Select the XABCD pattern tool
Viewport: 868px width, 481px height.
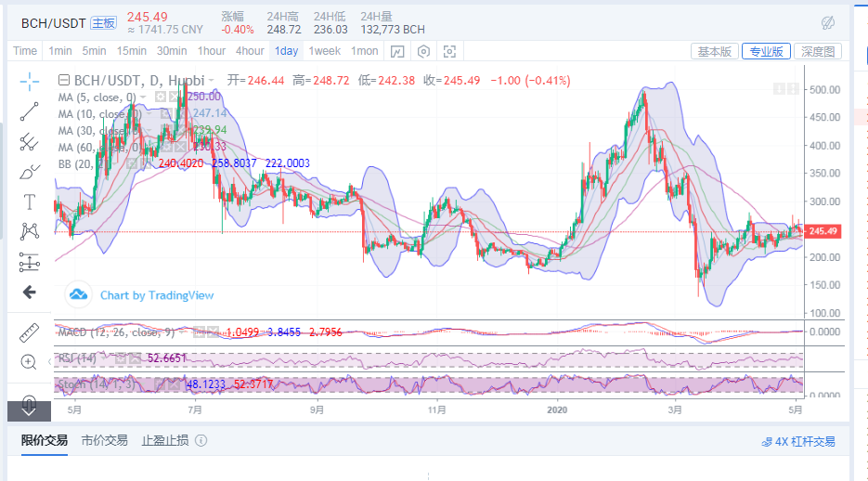30,231
